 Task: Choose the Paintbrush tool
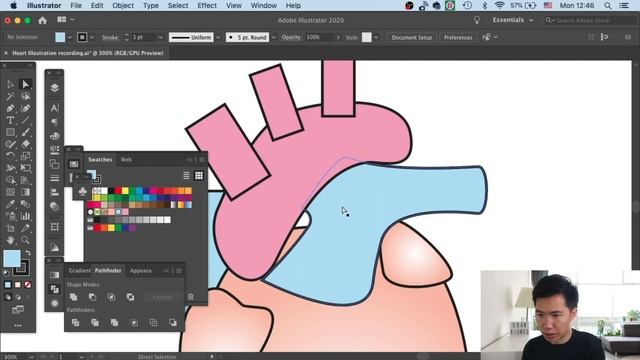pyautogui.click(x=25, y=132)
